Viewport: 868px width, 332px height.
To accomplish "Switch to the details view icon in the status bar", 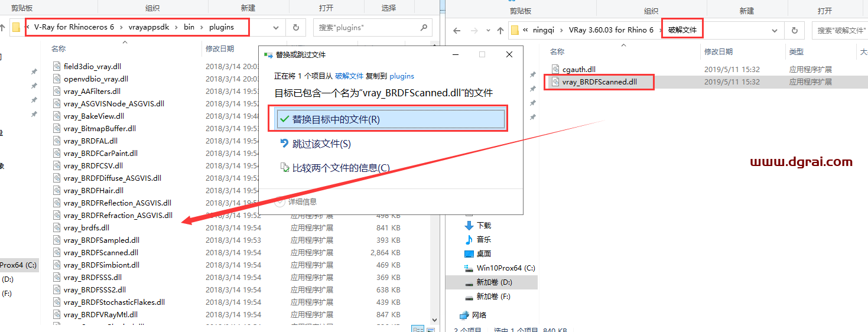I will tap(417, 328).
